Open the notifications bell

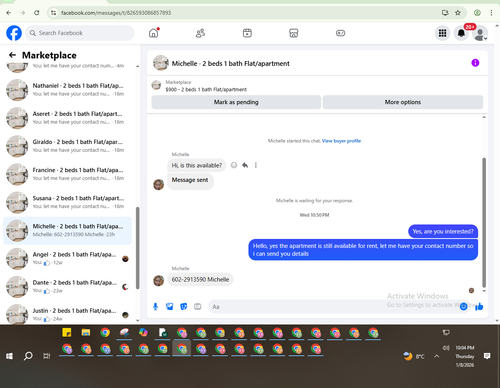(x=461, y=33)
